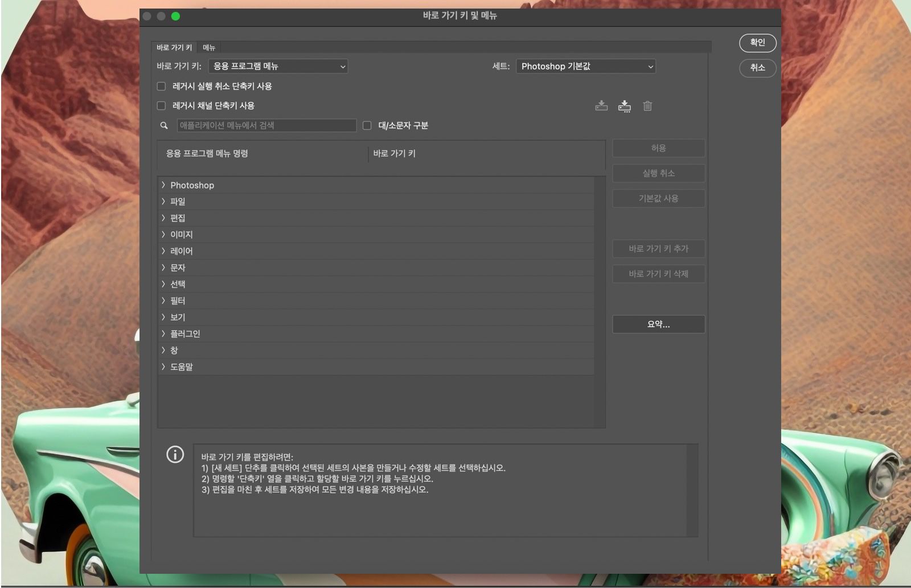Expand the 레이어 commands group
Screen dimensions: 911x588
164,251
